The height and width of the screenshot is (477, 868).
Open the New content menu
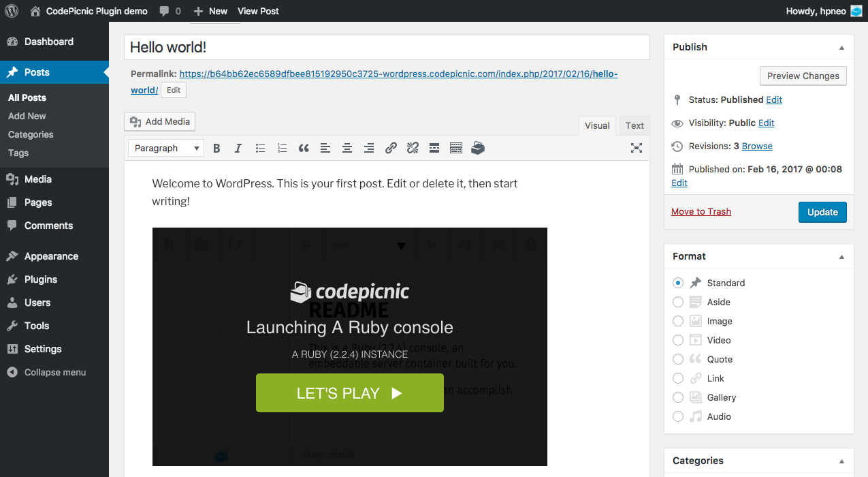click(210, 11)
